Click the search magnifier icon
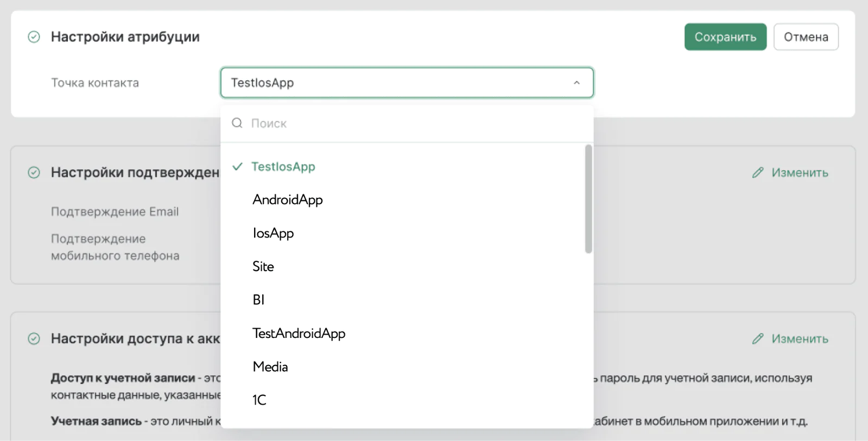Viewport: 868px width, 441px height. point(237,123)
